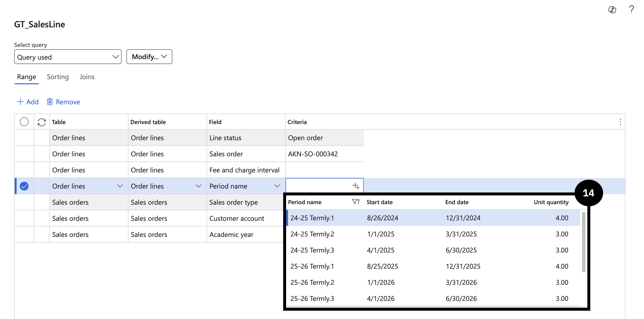Click the empty criteria cell for Fee and charge interval

(324, 170)
